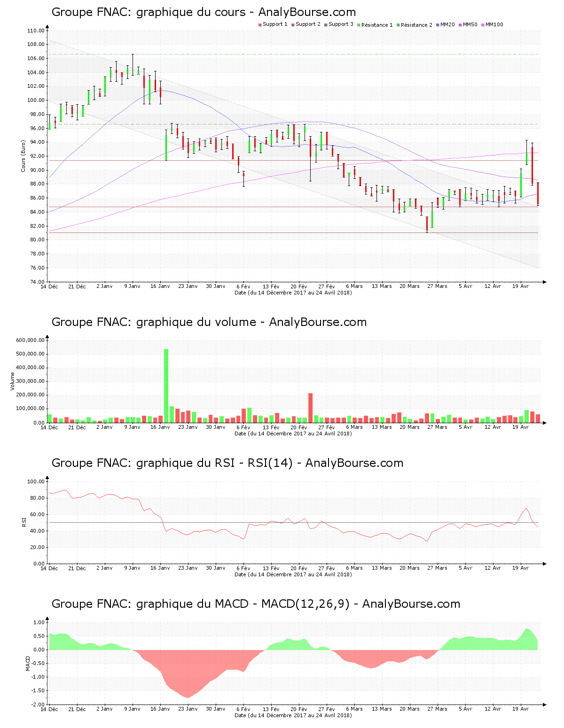
Task: Click the 'graphique du MACD - MACD(12,26,9)' title
Action: (x=256, y=604)
